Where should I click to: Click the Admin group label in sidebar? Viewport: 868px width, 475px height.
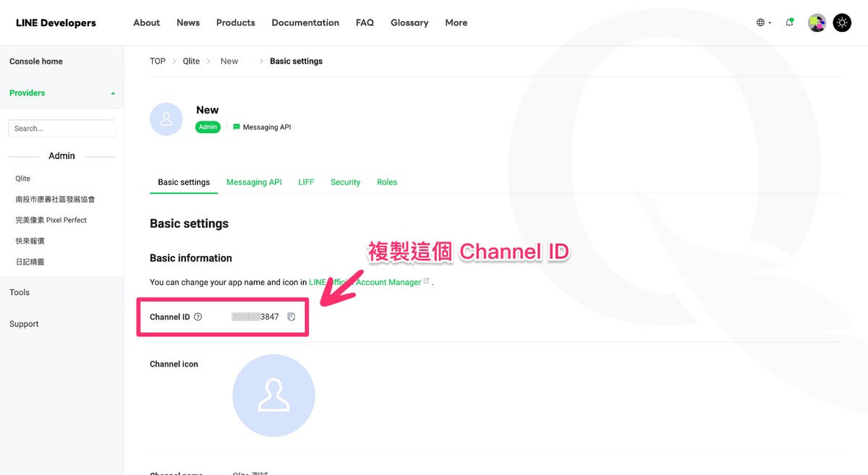[61, 156]
